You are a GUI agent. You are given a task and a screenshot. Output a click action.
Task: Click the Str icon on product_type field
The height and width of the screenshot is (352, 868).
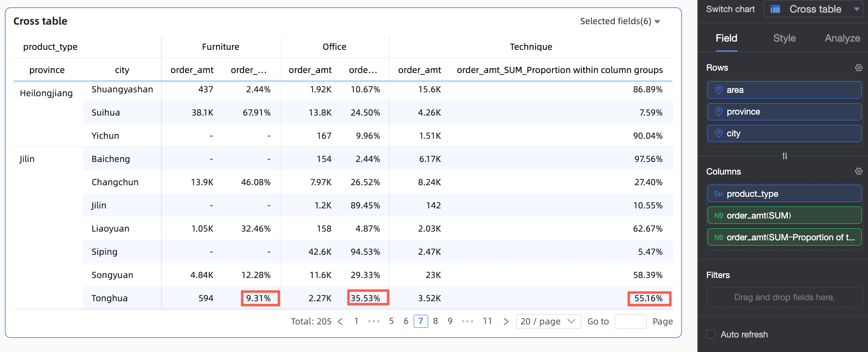pos(719,194)
